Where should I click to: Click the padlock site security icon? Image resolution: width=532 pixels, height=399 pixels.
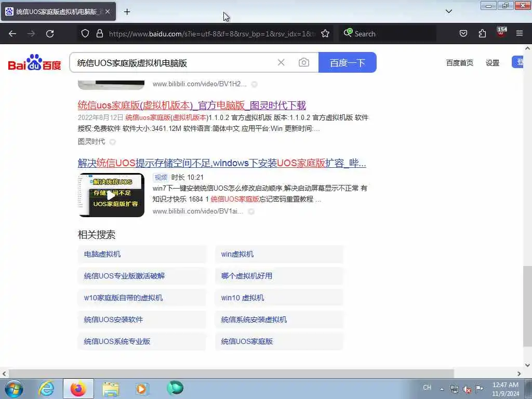pos(99,34)
